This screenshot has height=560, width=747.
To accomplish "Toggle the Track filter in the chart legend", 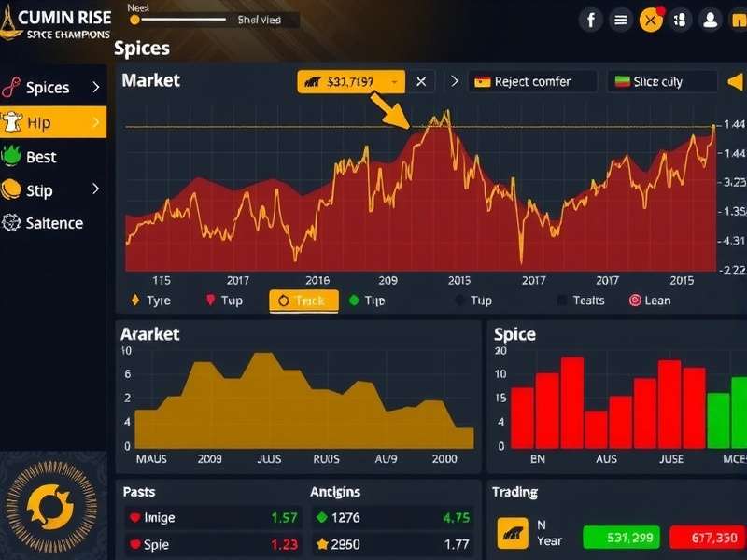I will tap(303, 300).
